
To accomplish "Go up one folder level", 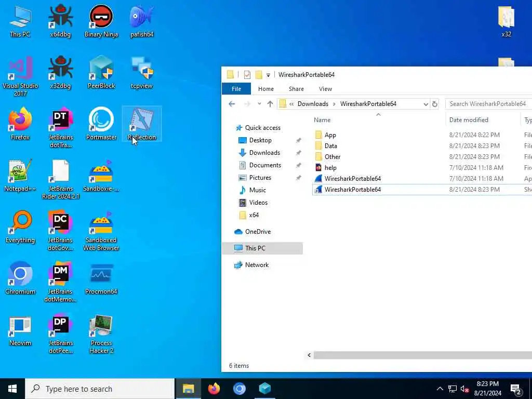I will 270,104.
